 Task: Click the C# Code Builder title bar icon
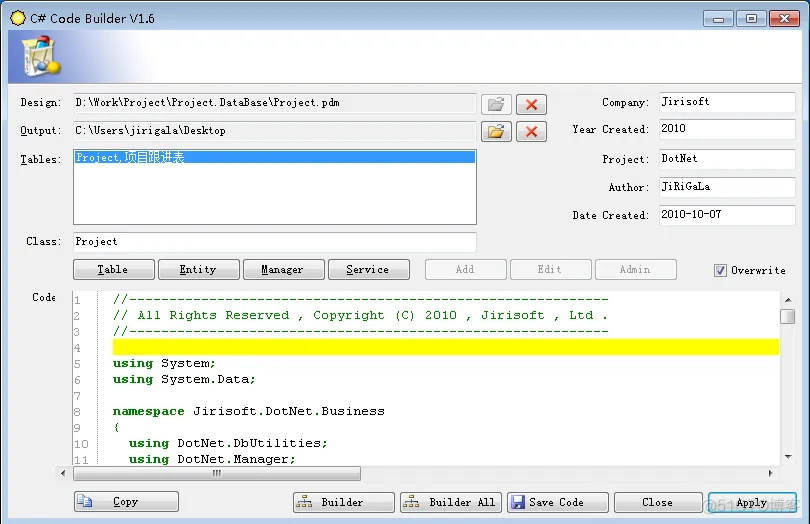click(18, 18)
